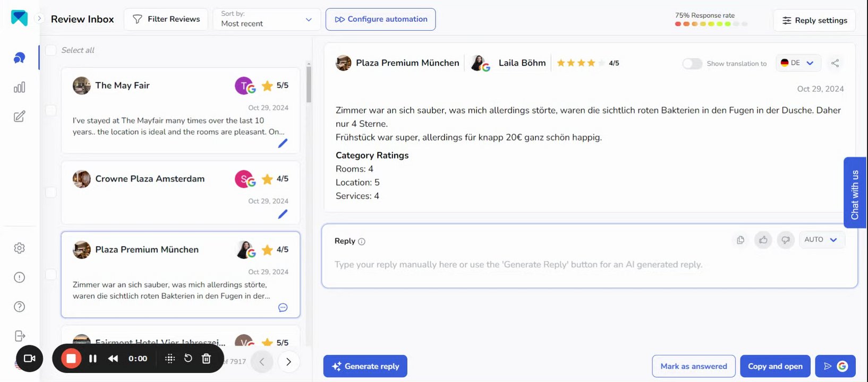Image resolution: width=868 pixels, height=382 pixels.
Task: Click Mark as answered
Action: pos(694,366)
